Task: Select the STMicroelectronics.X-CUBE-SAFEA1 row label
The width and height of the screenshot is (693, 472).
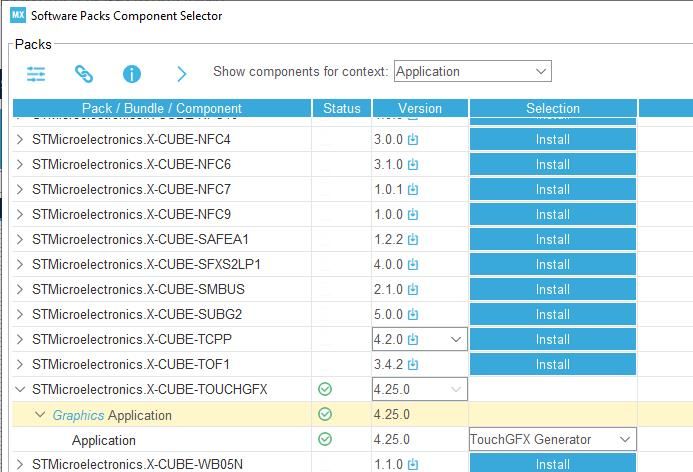Action: click(140, 240)
